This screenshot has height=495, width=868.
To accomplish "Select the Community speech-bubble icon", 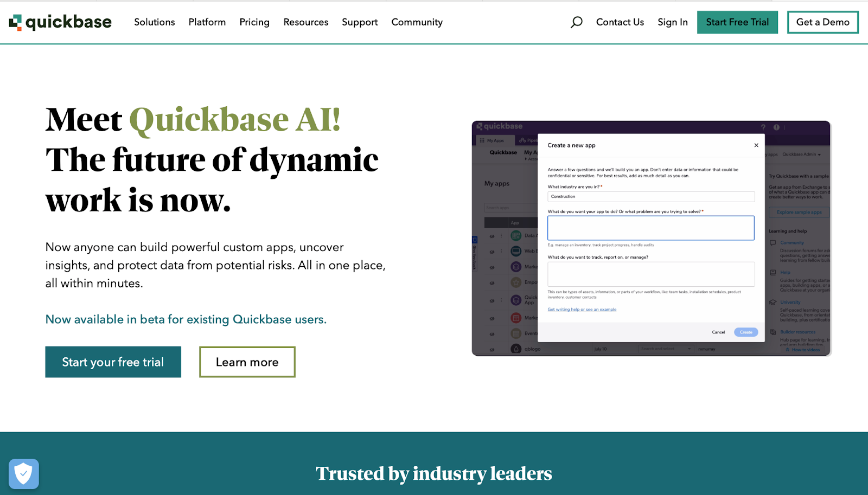I will pyautogui.click(x=773, y=242).
